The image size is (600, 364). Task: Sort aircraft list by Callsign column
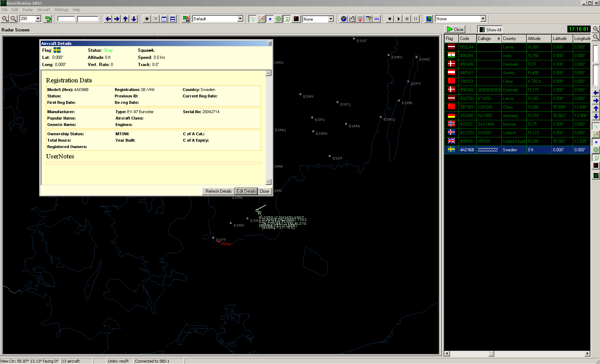[x=489, y=39]
